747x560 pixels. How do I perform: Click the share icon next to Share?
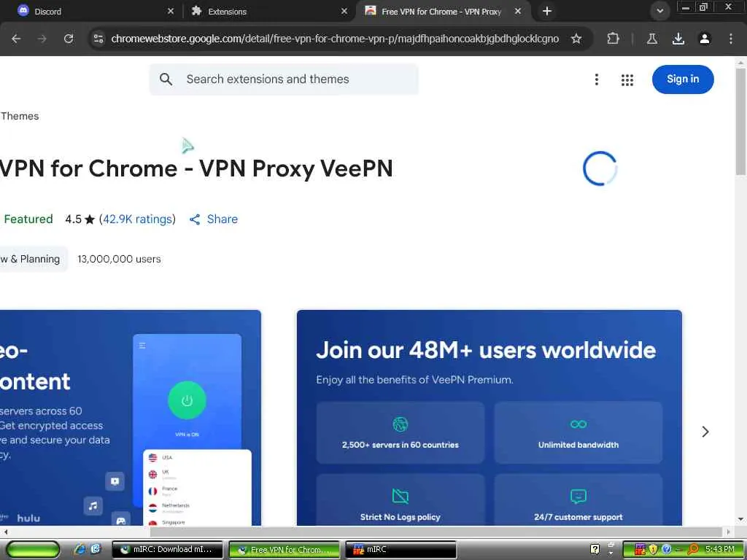(x=195, y=219)
